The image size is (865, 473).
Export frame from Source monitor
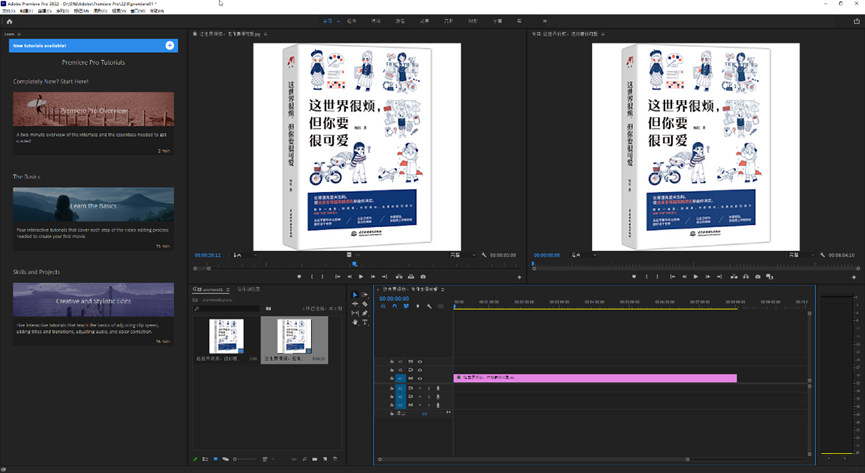pyautogui.click(x=423, y=277)
